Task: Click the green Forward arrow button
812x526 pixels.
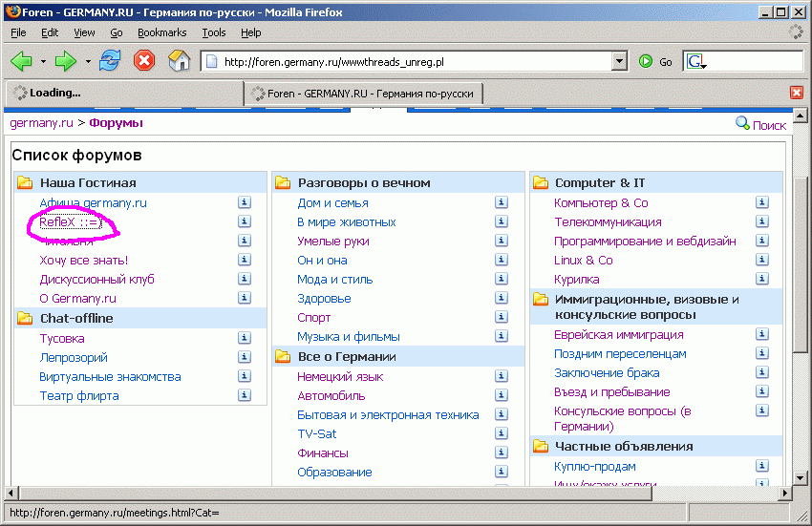Action: click(66, 61)
